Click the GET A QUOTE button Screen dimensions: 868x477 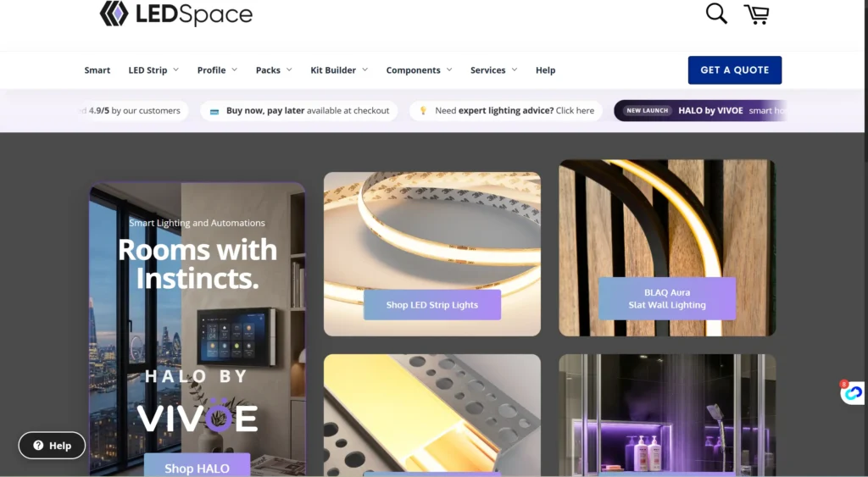[x=735, y=70]
